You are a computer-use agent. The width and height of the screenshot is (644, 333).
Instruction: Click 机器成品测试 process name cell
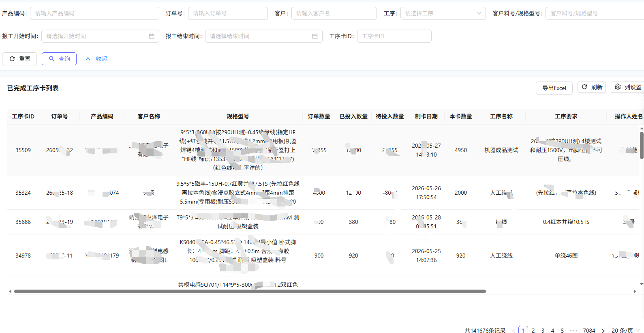coord(501,150)
